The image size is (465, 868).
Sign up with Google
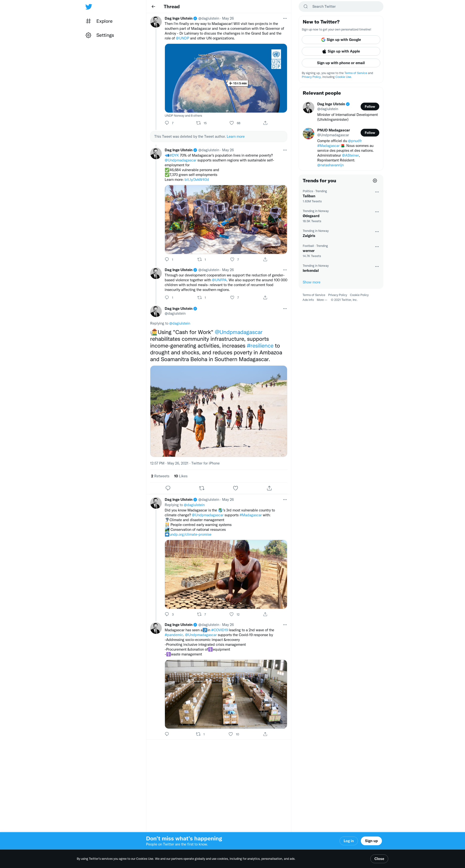tap(341, 40)
